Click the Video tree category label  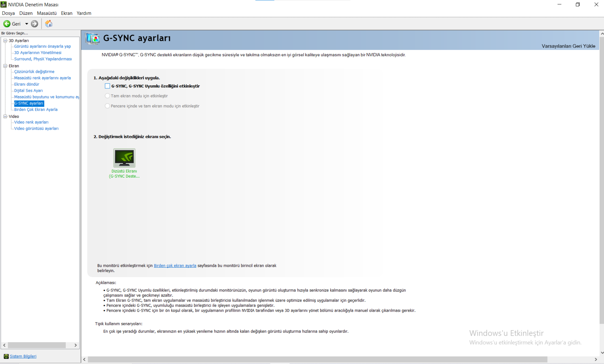click(14, 116)
